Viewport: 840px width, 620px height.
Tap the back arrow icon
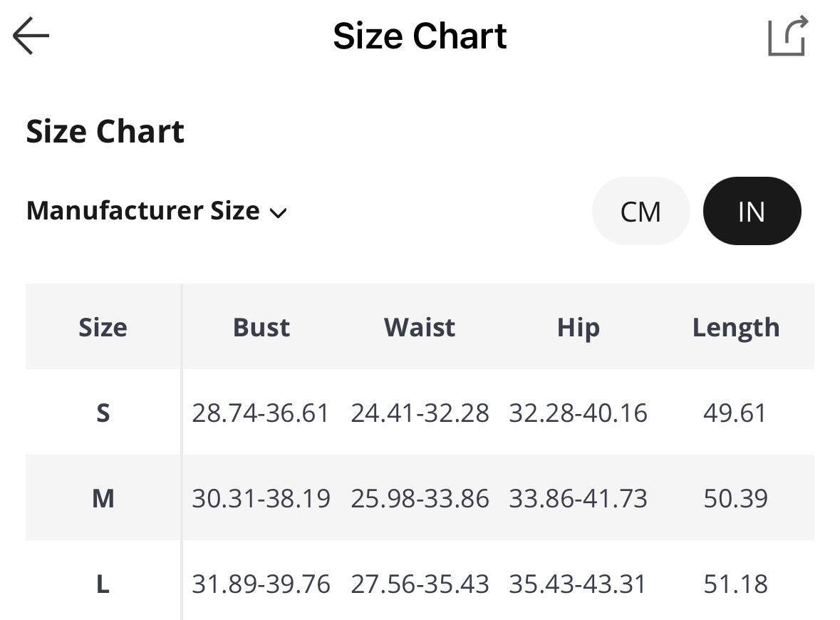[x=31, y=36]
